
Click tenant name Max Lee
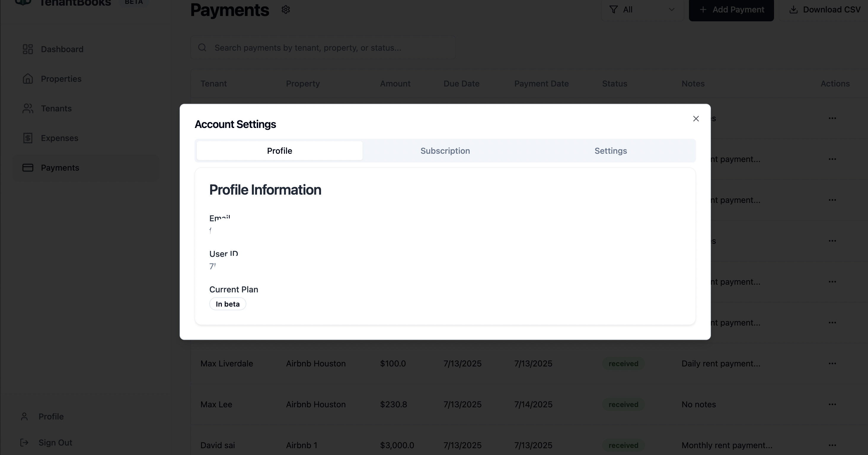point(216,404)
